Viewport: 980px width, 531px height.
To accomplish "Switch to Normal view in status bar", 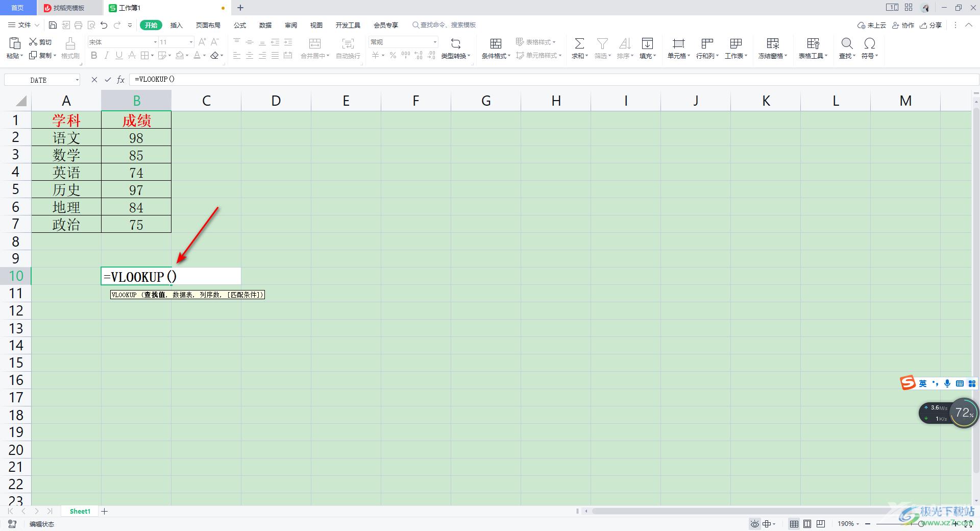I will pos(794,524).
